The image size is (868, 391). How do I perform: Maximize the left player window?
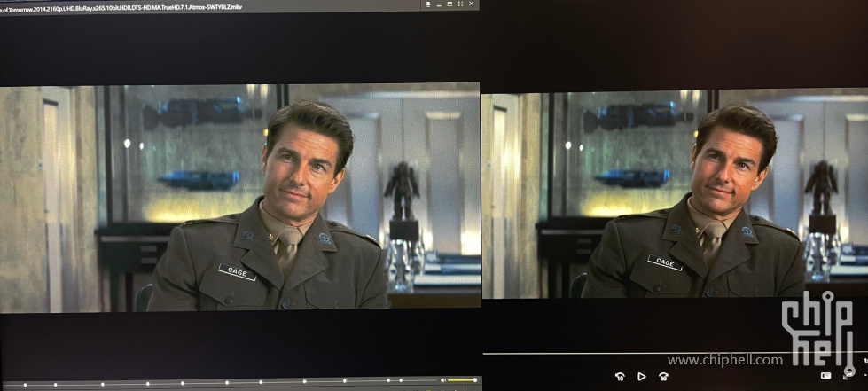(x=450, y=4)
